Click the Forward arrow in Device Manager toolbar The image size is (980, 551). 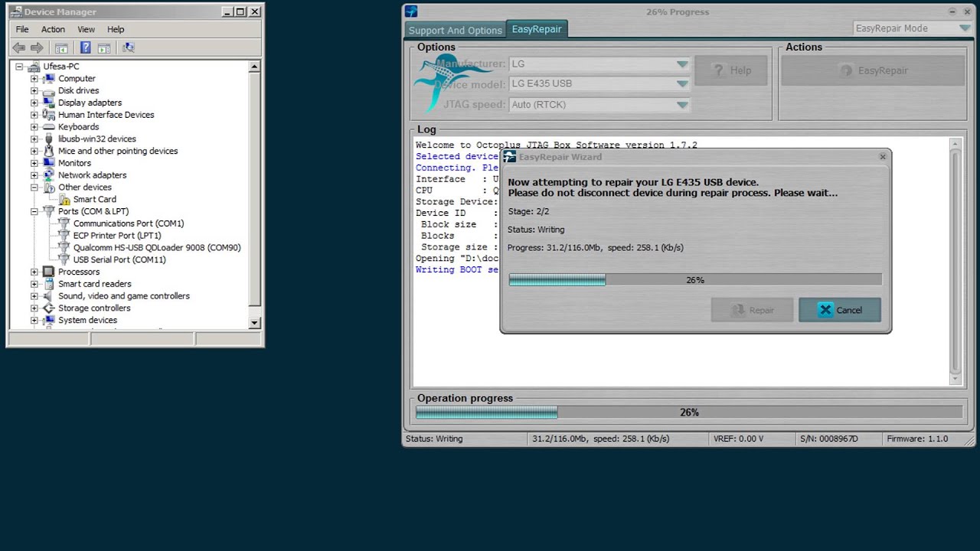coord(36,47)
